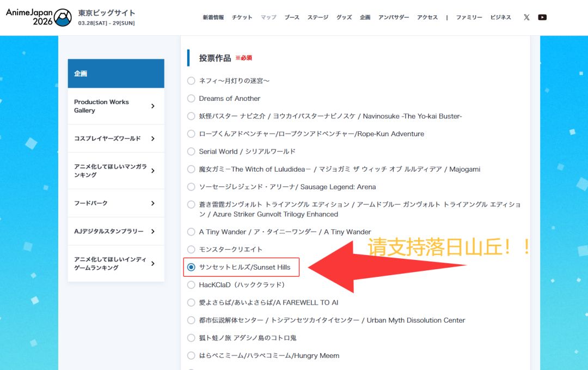
Task: Select the ネフィ～月灯りの迷宮～ radio button
Action: point(191,81)
